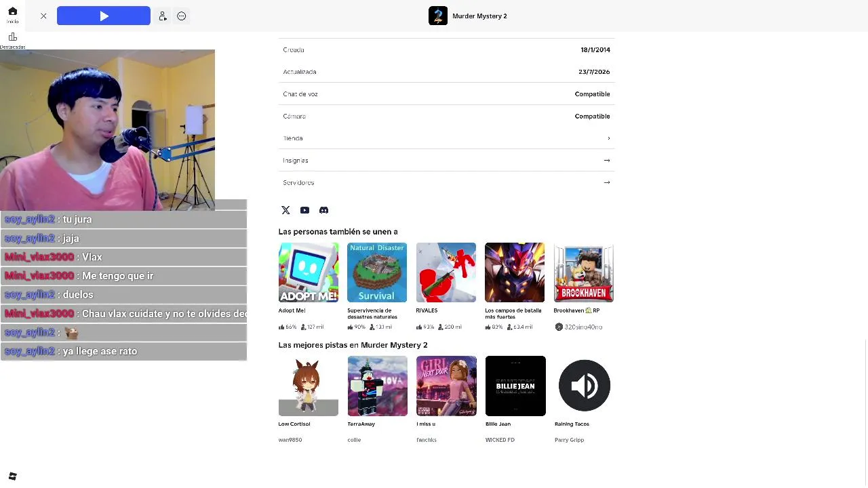Select the Servidores row label
Screen dimensions: 868x488
(x=298, y=182)
